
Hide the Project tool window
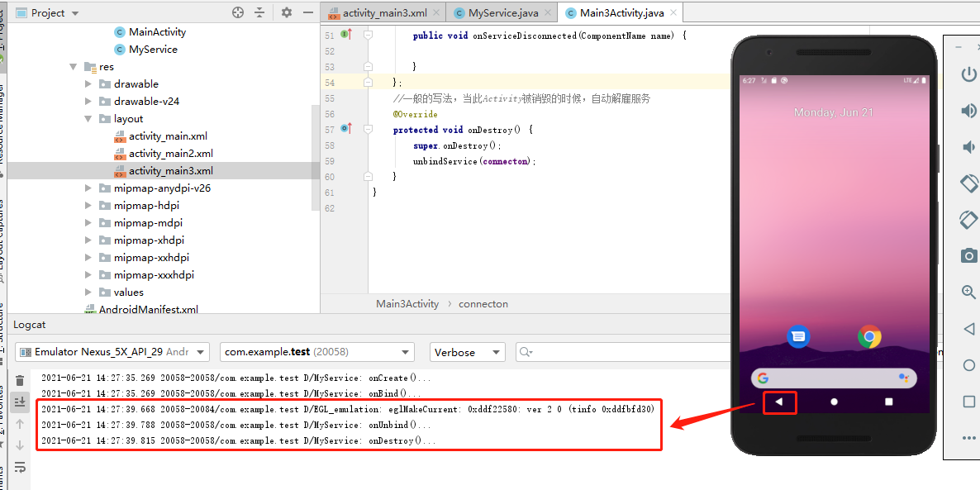pos(307,12)
